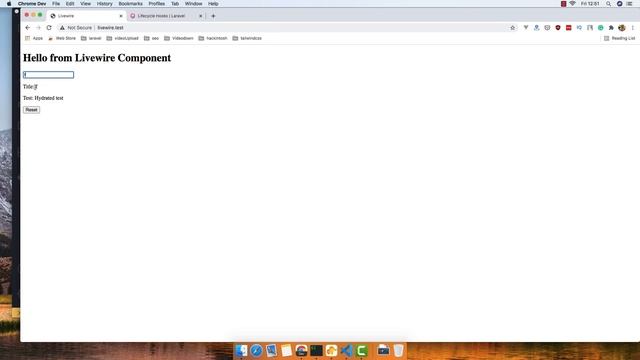Expand the seo bookmarks folder

coord(151,38)
